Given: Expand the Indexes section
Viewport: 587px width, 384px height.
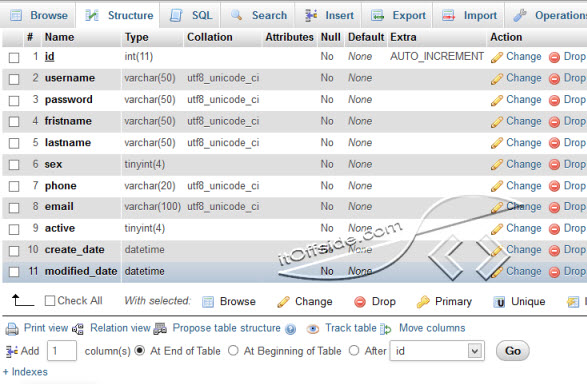Looking at the screenshot, I should point(25,372).
